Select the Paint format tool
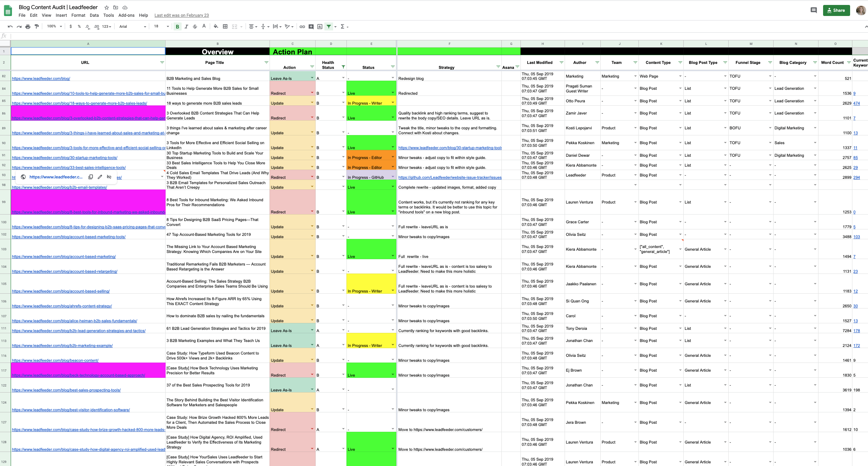 [36, 26]
